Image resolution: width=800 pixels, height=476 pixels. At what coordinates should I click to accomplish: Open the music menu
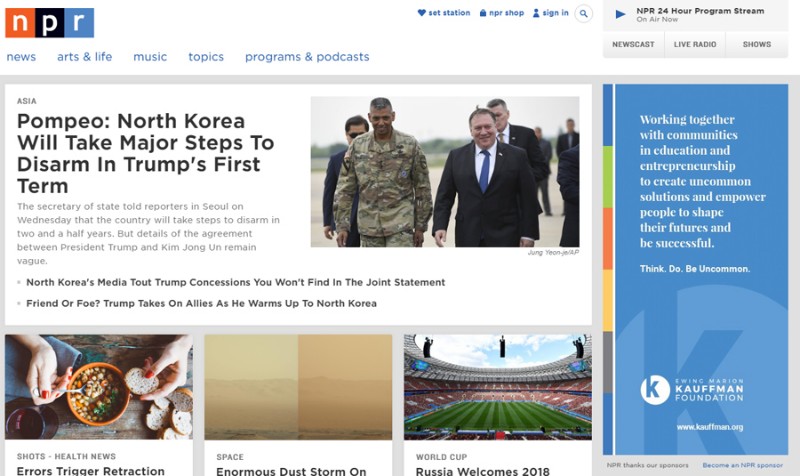pos(150,57)
